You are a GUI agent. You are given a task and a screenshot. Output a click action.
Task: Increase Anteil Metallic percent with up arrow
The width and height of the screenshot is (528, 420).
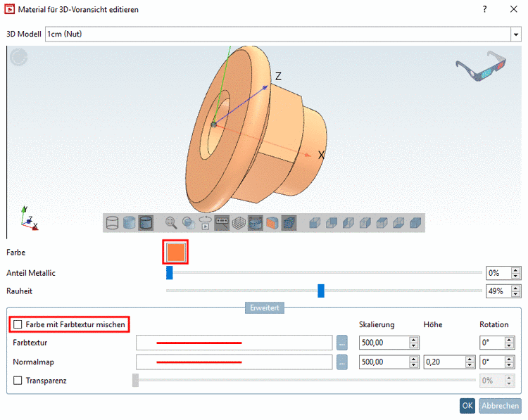point(515,270)
